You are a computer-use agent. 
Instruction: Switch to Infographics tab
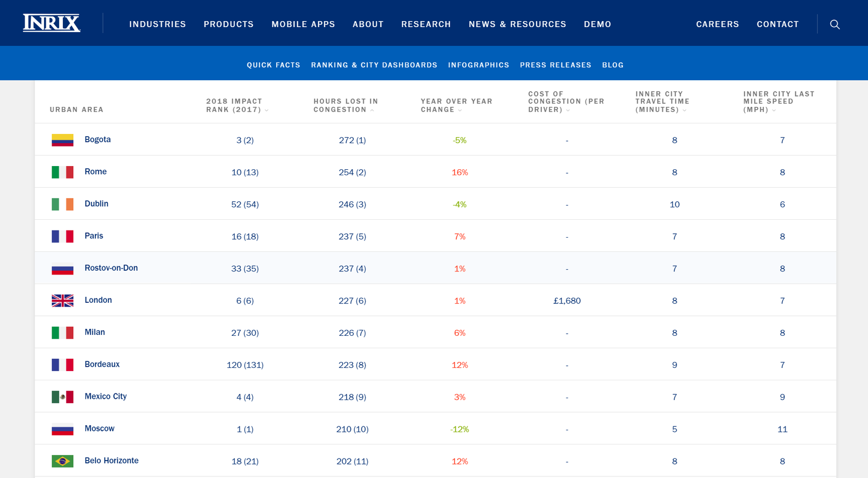coord(478,65)
